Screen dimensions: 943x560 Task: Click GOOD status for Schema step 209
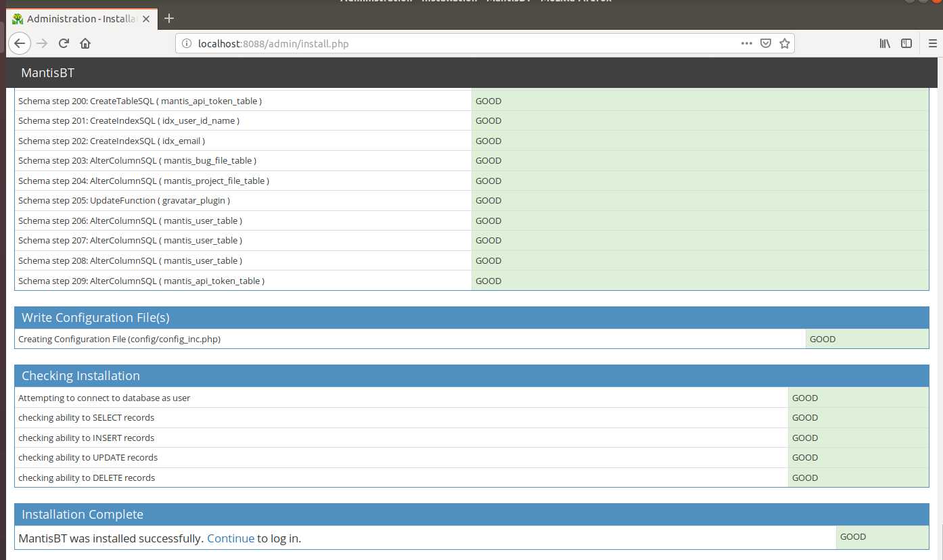[488, 281]
